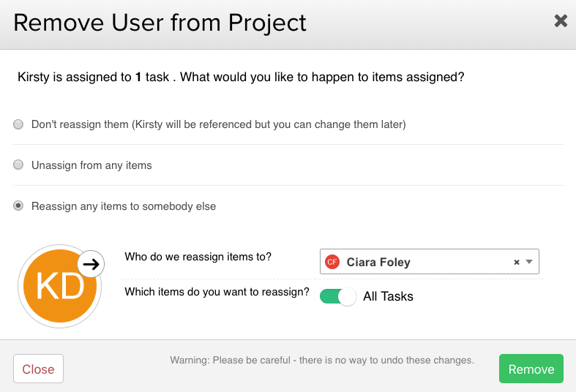
Task: Click the All Tasks label
Action: coord(388,296)
